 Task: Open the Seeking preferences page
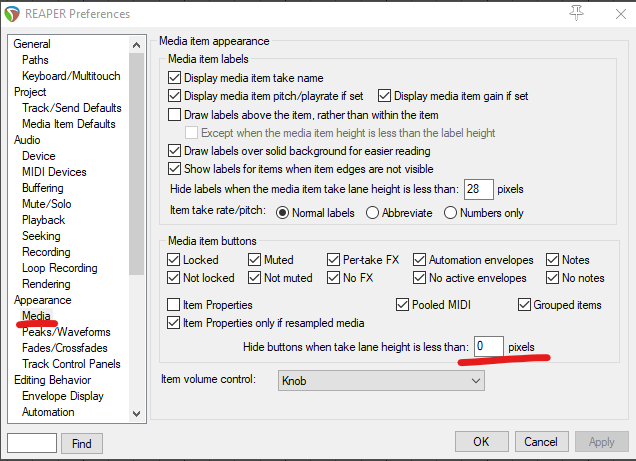click(41, 236)
